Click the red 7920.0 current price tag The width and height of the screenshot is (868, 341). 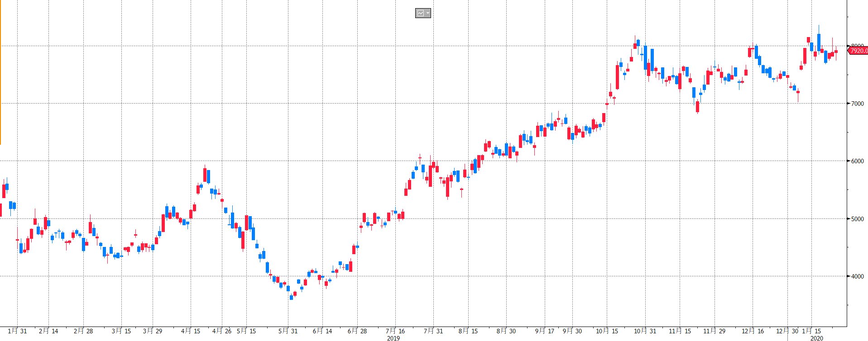(x=858, y=51)
